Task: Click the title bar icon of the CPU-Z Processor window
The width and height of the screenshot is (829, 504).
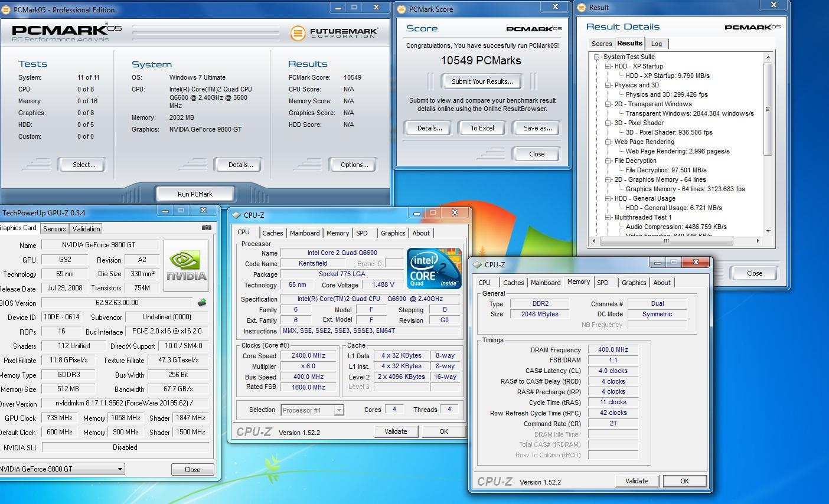Action: point(237,215)
